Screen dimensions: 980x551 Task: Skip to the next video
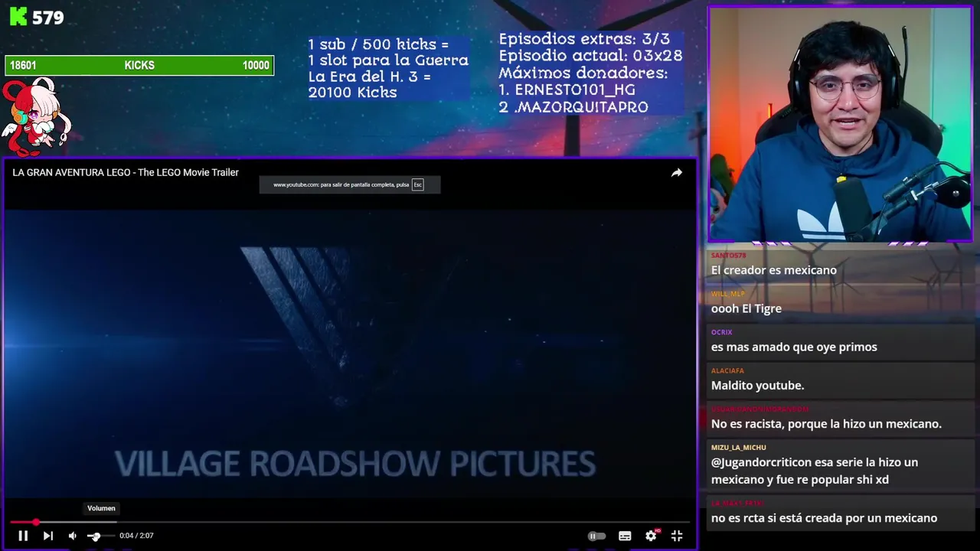47,536
